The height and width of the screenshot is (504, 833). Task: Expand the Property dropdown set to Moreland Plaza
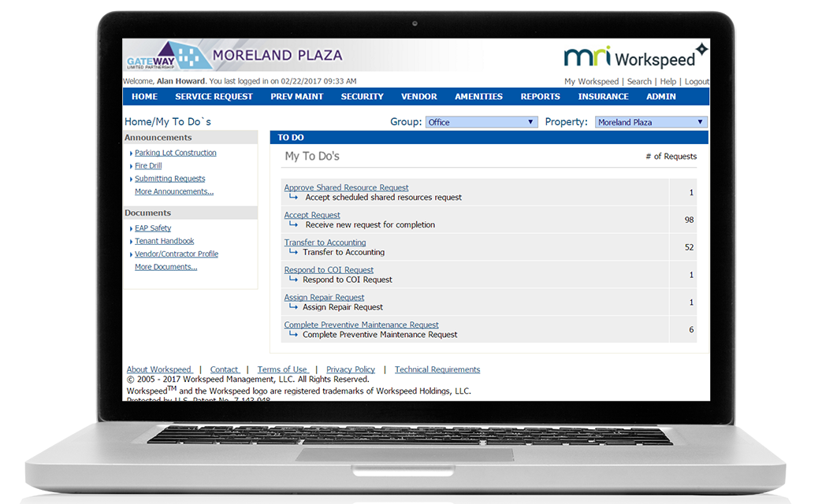(x=651, y=122)
